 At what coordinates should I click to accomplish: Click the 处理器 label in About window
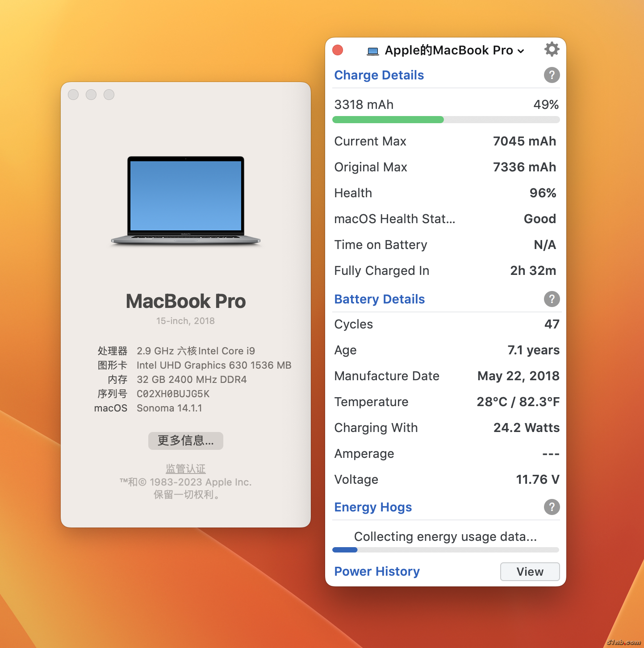click(113, 351)
